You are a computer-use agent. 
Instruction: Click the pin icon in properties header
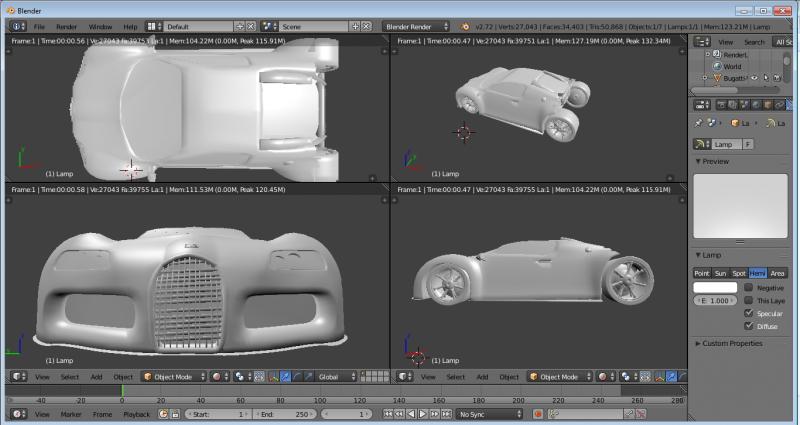[697, 123]
